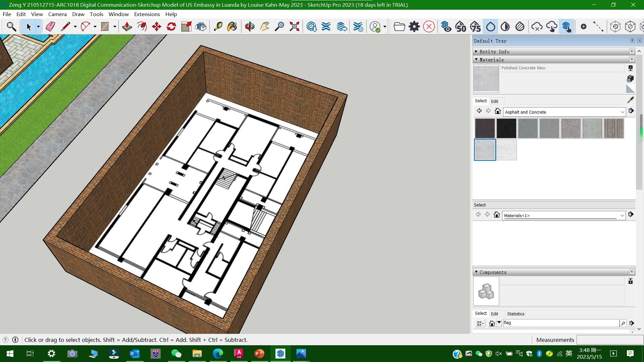Select the black asphalt material swatch
Image resolution: width=644 pixels, height=362 pixels.
tap(506, 128)
